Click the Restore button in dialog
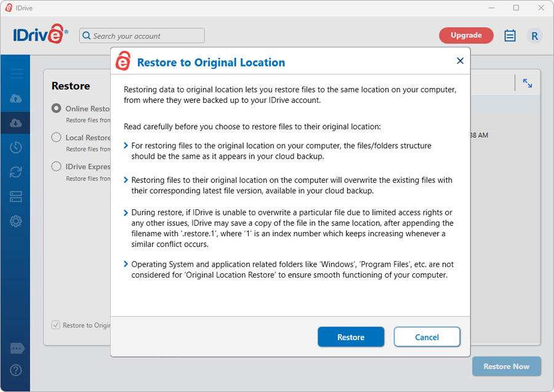Image resolution: width=554 pixels, height=392 pixels. click(x=351, y=337)
